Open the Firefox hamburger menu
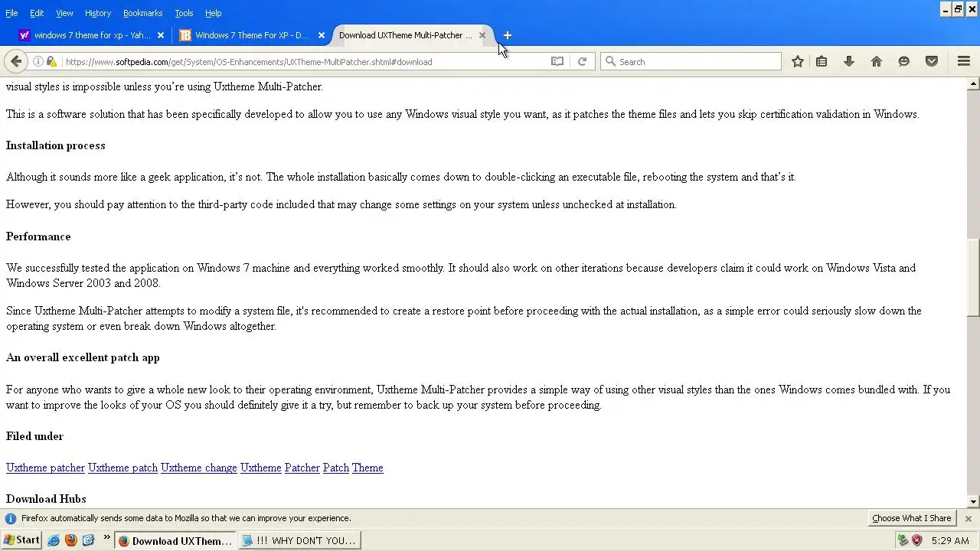This screenshot has width=980, height=551. coord(964,61)
